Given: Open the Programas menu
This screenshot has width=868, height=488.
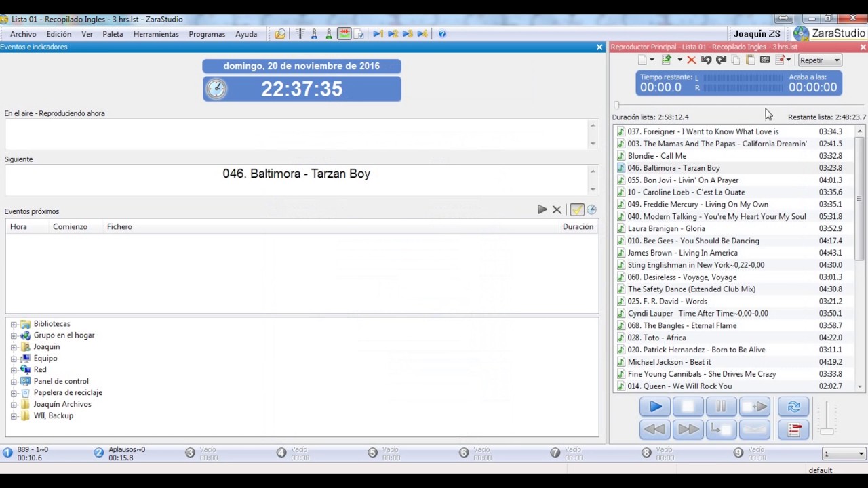Looking at the screenshot, I should coord(207,34).
